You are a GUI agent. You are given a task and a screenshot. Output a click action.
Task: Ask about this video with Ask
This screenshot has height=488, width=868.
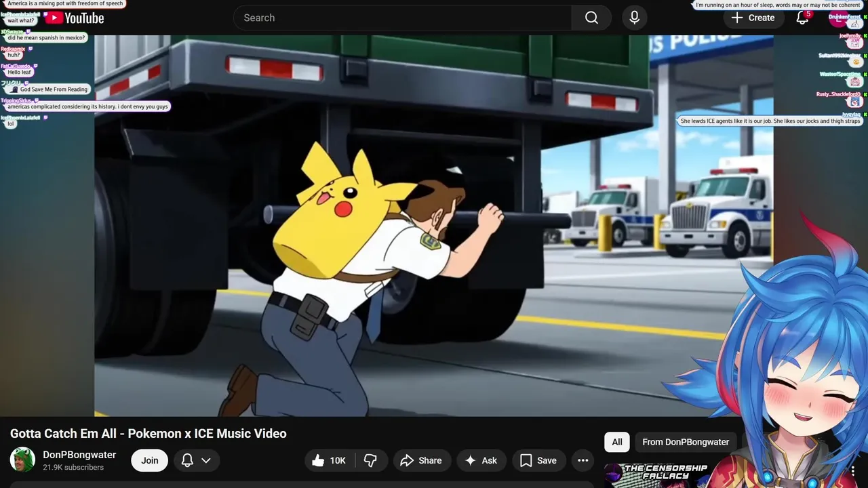pyautogui.click(x=481, y=460)
